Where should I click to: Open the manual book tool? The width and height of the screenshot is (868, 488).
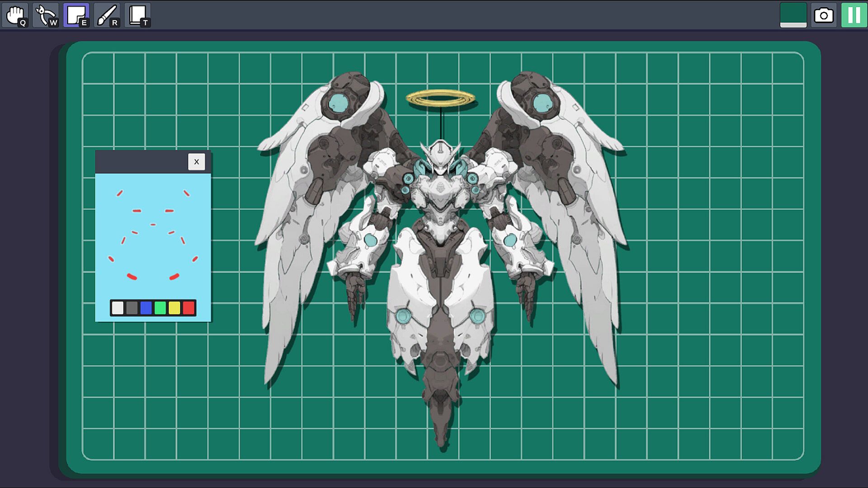[x=137, y=15]
